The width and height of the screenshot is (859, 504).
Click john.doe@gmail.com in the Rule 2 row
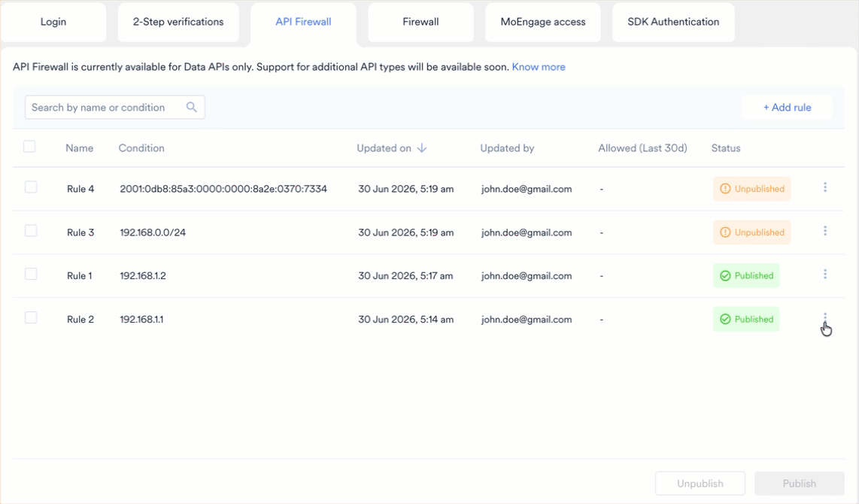[x=527, y=320]
